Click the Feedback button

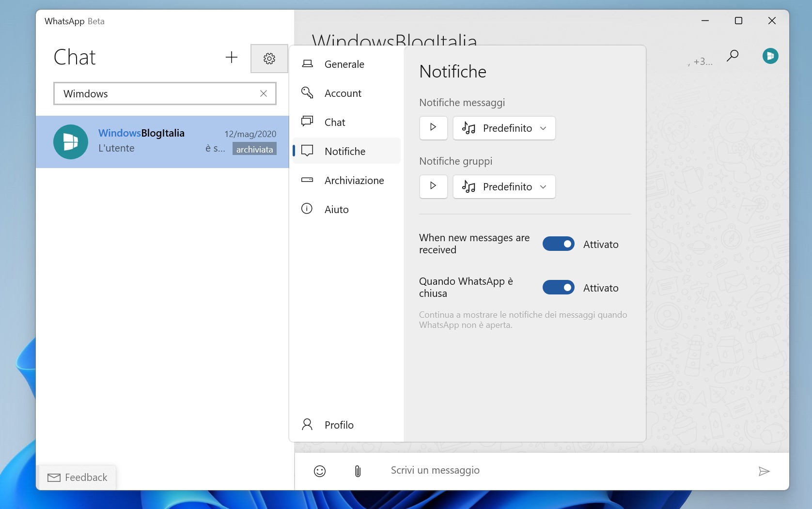coord(77,478)
